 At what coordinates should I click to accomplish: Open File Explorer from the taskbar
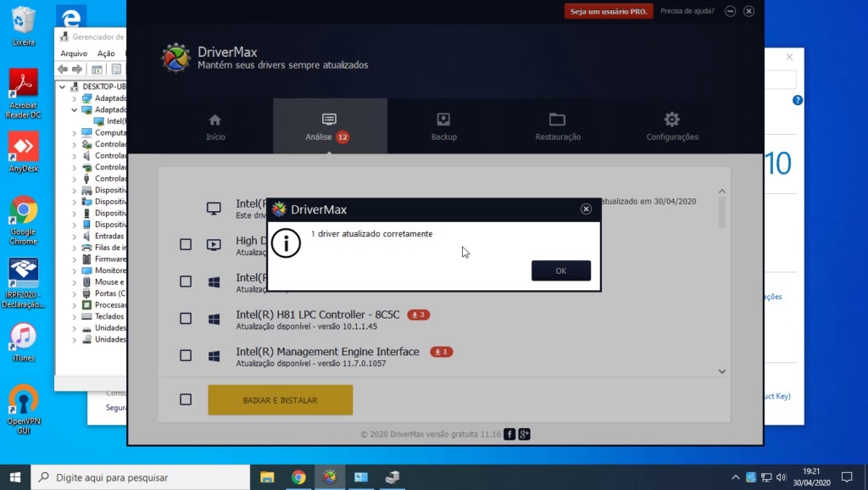pos(267,477)
